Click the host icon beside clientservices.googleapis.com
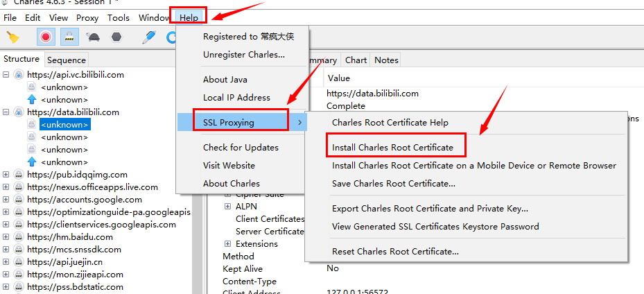The image size is (644, 294). pyautogui.click(x=19, y=225)
